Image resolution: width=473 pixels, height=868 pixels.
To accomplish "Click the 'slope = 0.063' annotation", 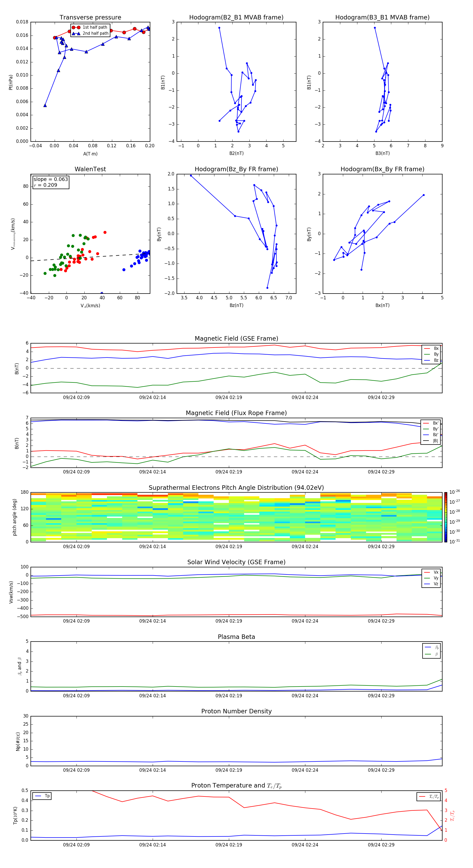I will click(50, 179).
